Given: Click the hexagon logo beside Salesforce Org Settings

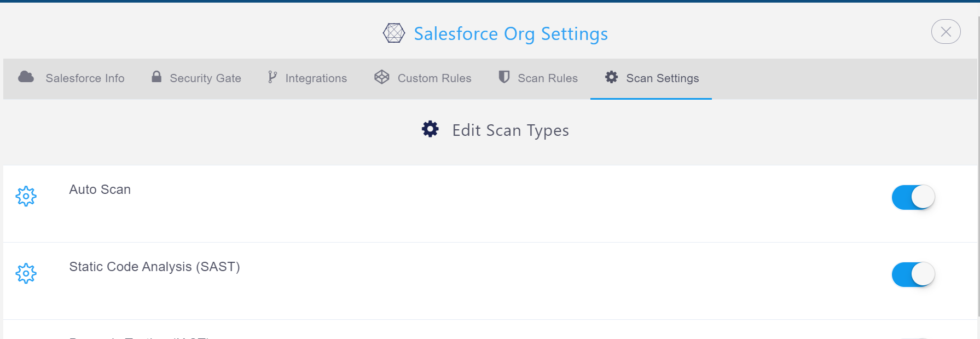Looking at the screenshot, I should pos(394,33).
